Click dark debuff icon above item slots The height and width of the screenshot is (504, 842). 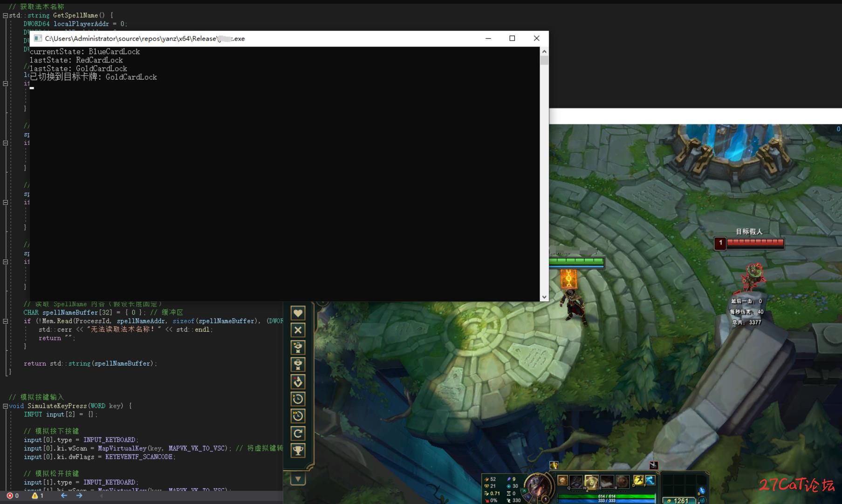654,465
